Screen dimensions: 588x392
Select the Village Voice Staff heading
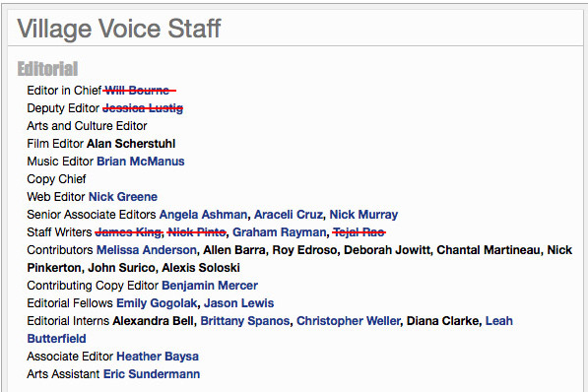[119, 29]
